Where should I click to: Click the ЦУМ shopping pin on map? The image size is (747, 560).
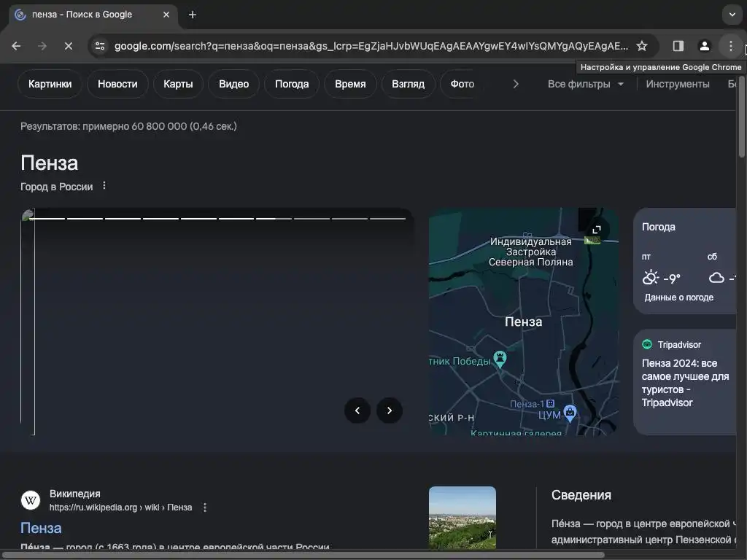[570, 413]
